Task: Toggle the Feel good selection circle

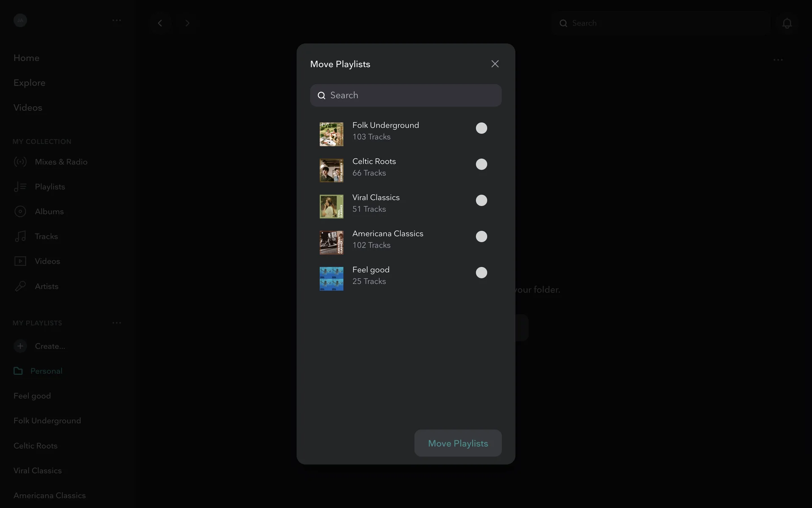Action: click(x=481, y=273)
